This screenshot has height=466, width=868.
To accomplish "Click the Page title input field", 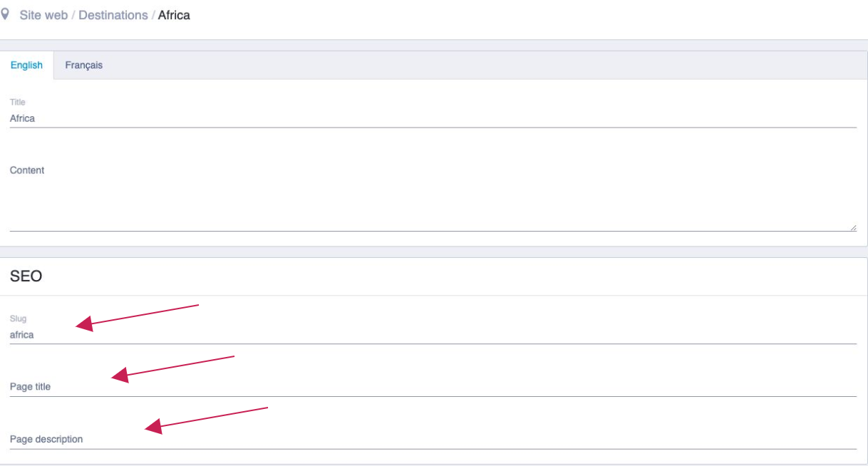I will (x=433, y=387).
